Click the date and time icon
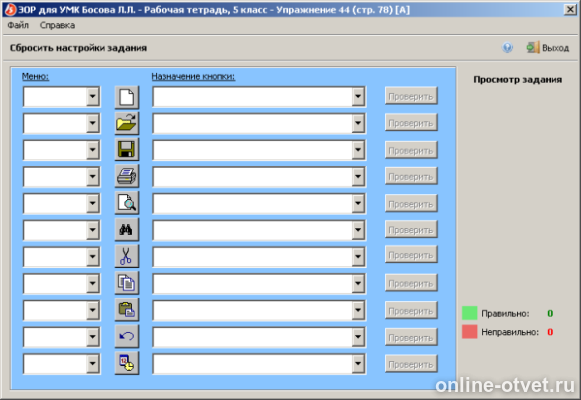The height and width of the screenshot is (400, 581). (x=127, y=363)
